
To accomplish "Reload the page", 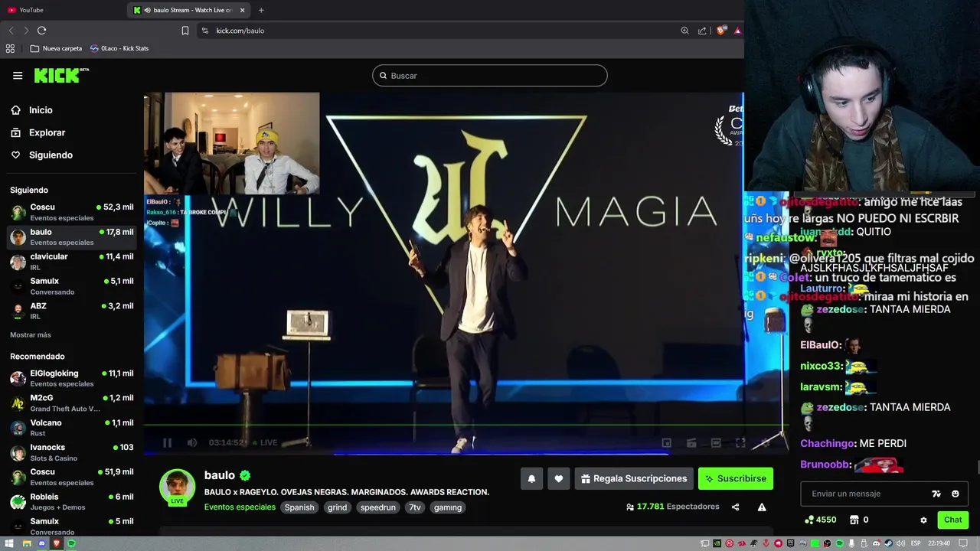I will pos(41,31).
